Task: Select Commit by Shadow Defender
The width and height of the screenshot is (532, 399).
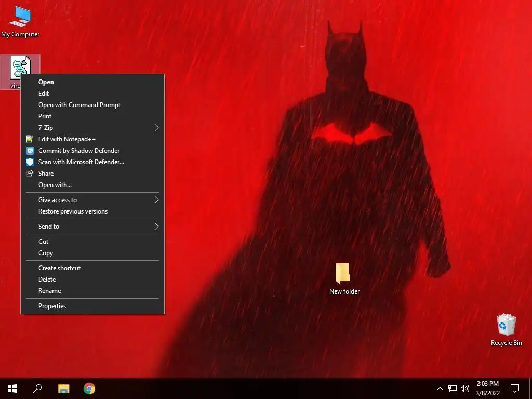Action: click(92, 151)
